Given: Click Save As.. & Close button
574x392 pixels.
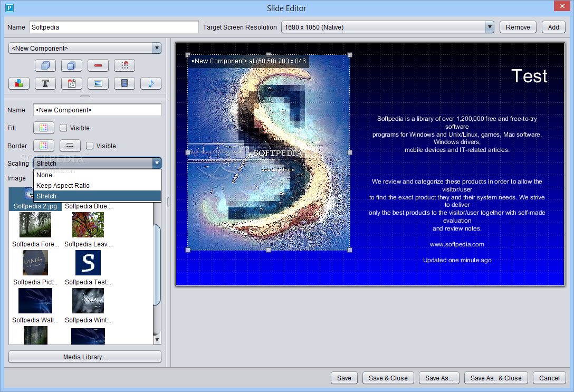Looking at the screenshot, I should pyautogui.click(x=496, y=378).
